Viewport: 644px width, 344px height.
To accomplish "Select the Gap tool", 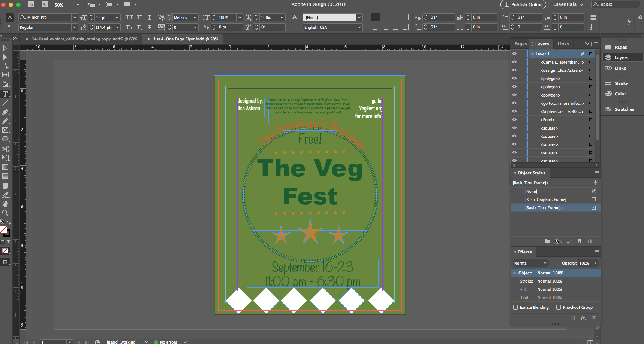I will click(5, 75).
